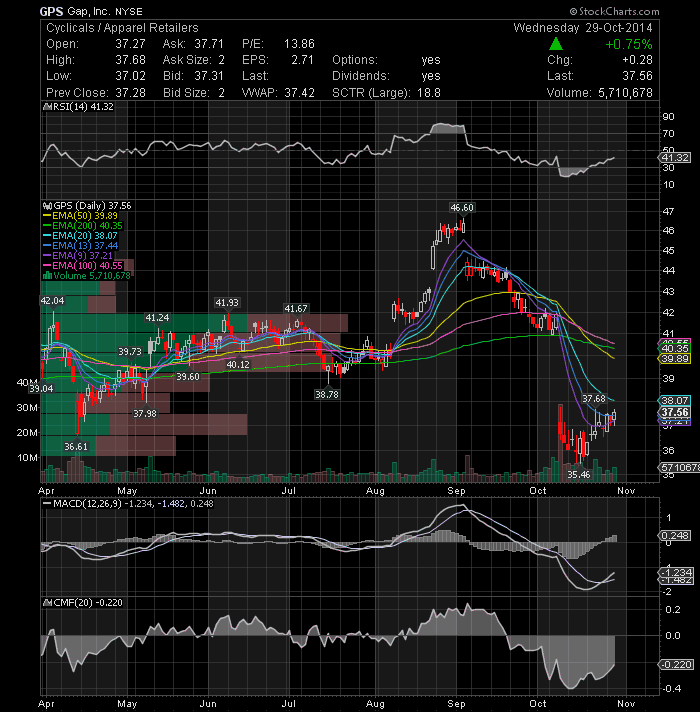The width and height of the screenshot is (700, 712).
Task: Click the yellow EMA(50) legend swatch
Action: (x=47, y=216)
